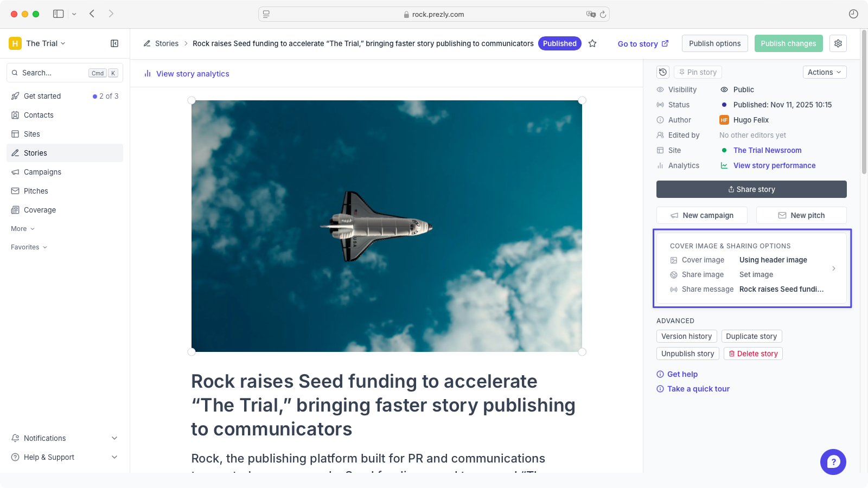The height and width of the screenshot is (488, 868).
Task: Click the browser reload icon
Action: point(603,14)
